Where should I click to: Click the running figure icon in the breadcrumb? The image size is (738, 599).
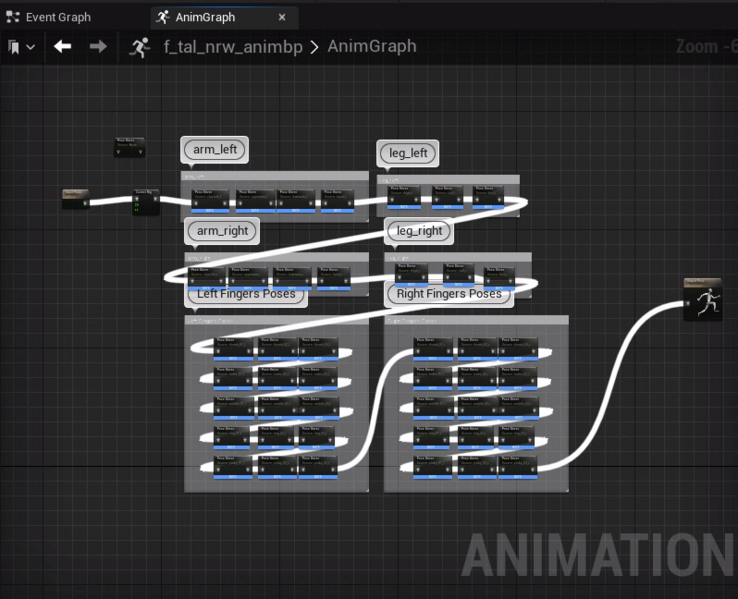click(139, 47)
